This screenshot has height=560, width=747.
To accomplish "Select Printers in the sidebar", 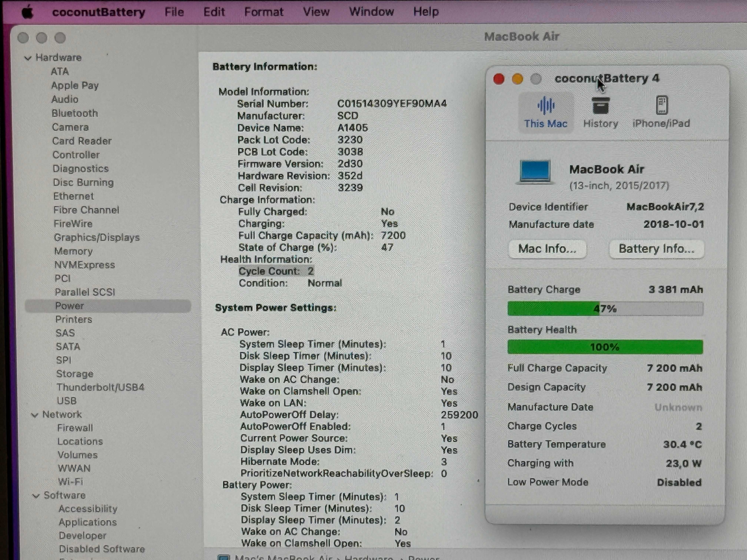I will 74,319.
